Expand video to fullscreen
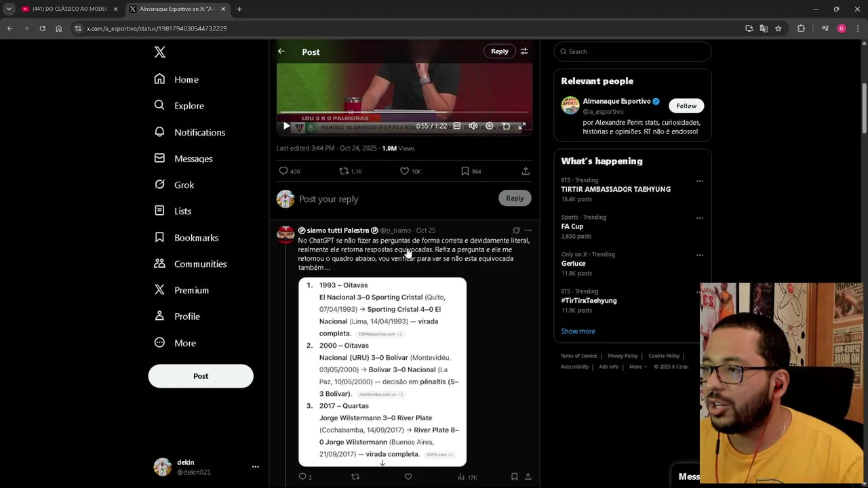 (522, 126)
